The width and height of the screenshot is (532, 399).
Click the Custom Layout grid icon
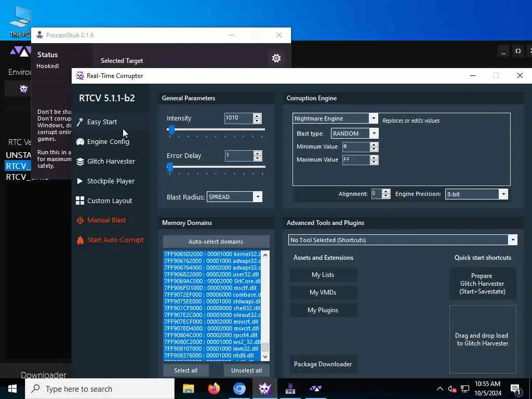click(x=80, y=201)
